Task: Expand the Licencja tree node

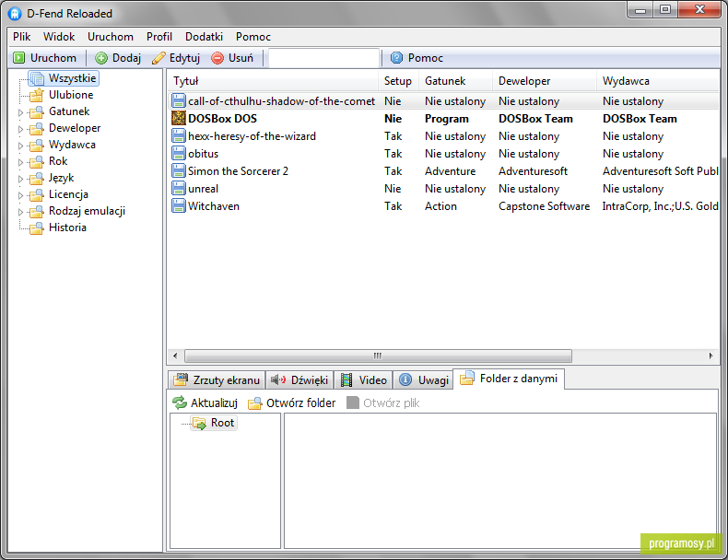Action: pos(20,195)
